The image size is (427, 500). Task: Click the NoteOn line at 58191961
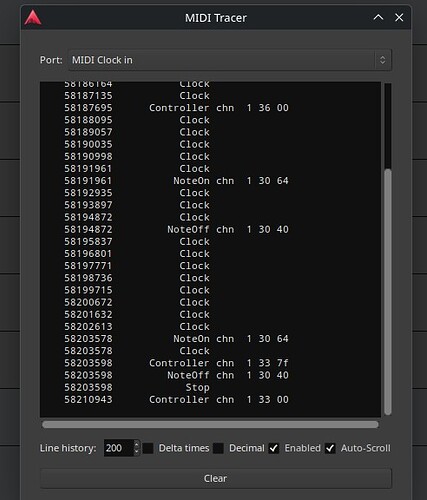(x=176, y=181)
